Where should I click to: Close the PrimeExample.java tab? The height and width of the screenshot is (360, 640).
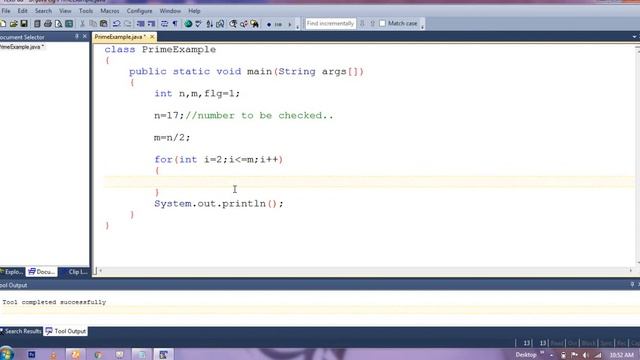(152, 37)
